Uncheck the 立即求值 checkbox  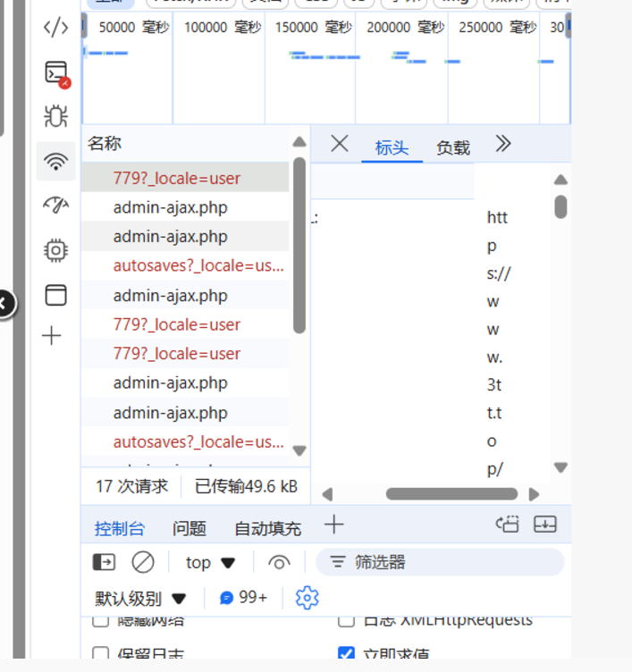tap(346, 653)
